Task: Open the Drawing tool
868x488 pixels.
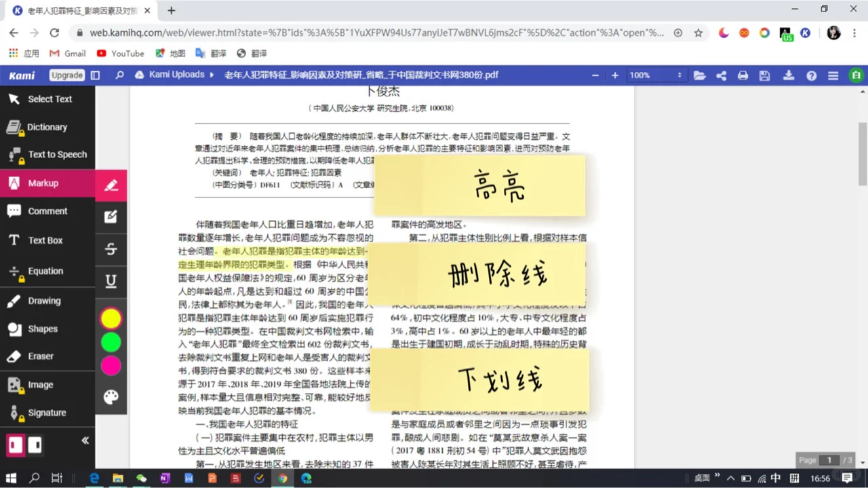Action: [x=44, y=301]
